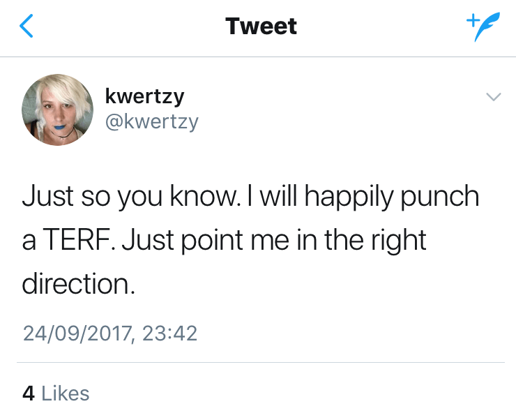Click the 24/09/2017, 23:42 timestamp
Viewport: 516px width, 420px height.
coord(109,332)
